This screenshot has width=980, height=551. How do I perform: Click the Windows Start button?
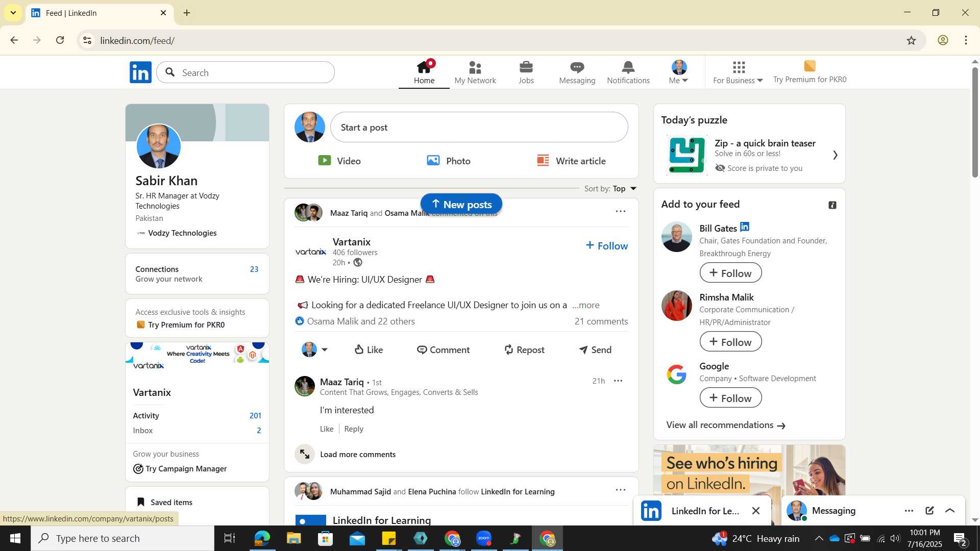[x=15, y=538]
